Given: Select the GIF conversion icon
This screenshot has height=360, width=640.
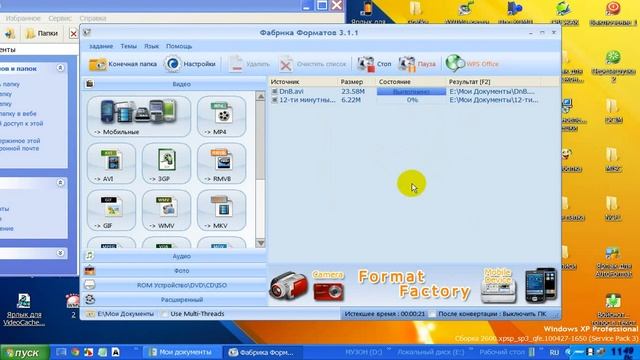Looking at the screenshot, I should [111, 210].
